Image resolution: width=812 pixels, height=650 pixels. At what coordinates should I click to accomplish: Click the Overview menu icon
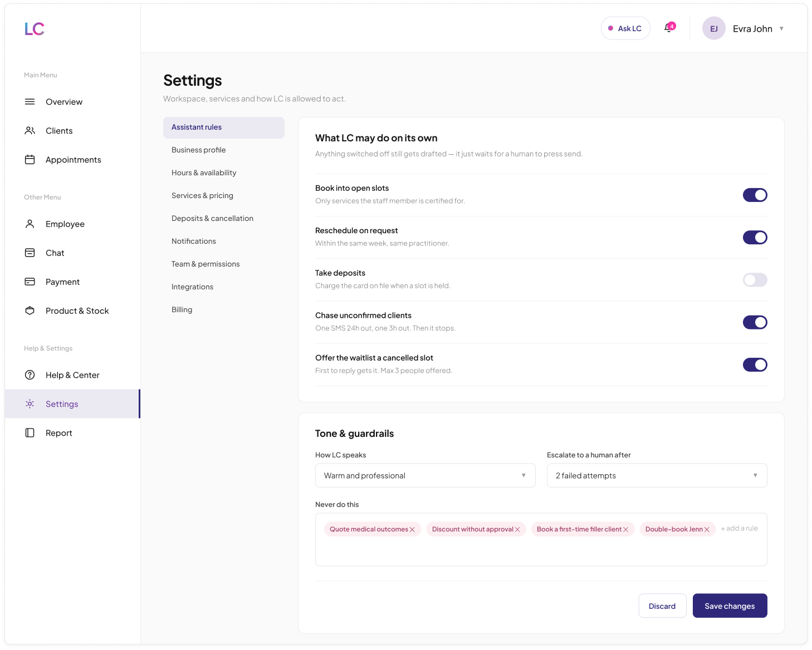[x=30, y=102]
